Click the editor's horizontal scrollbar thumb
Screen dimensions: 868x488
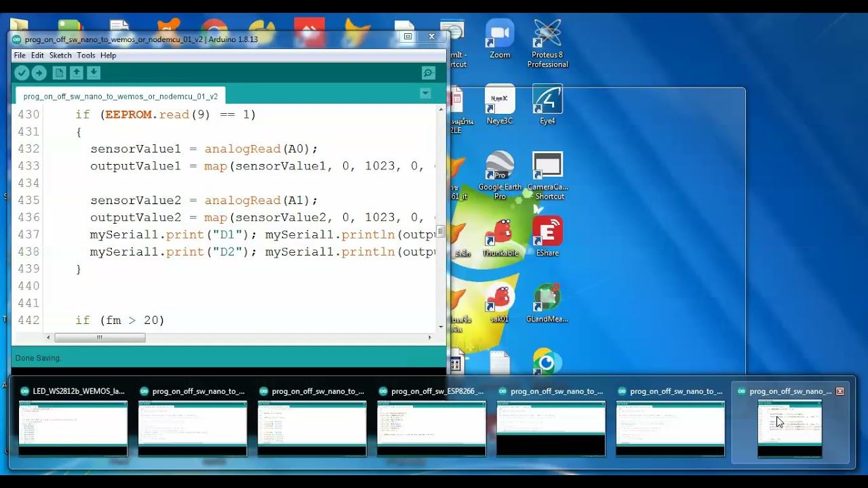pyautogui.click(x=100, y=338)
